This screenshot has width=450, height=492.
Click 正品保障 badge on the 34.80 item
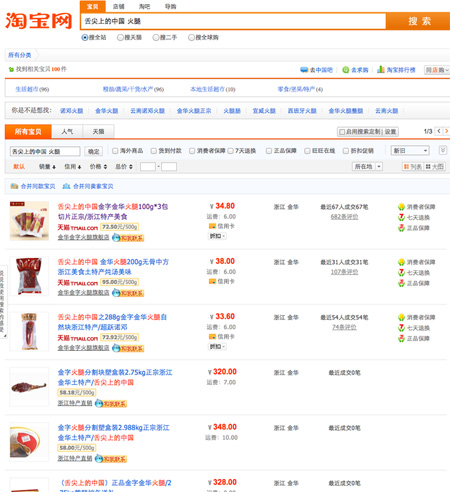click(414, 228)
